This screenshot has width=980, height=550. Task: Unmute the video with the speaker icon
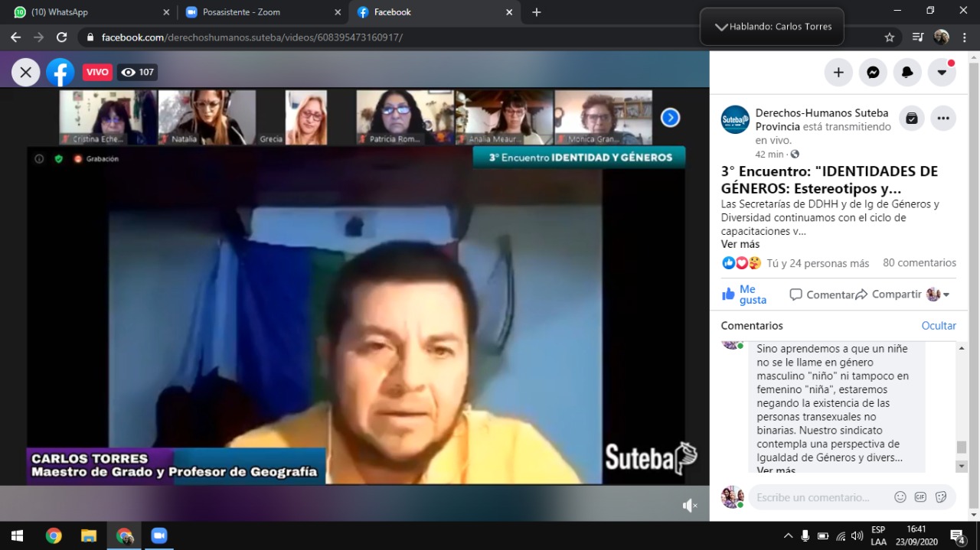pos(690,505)
